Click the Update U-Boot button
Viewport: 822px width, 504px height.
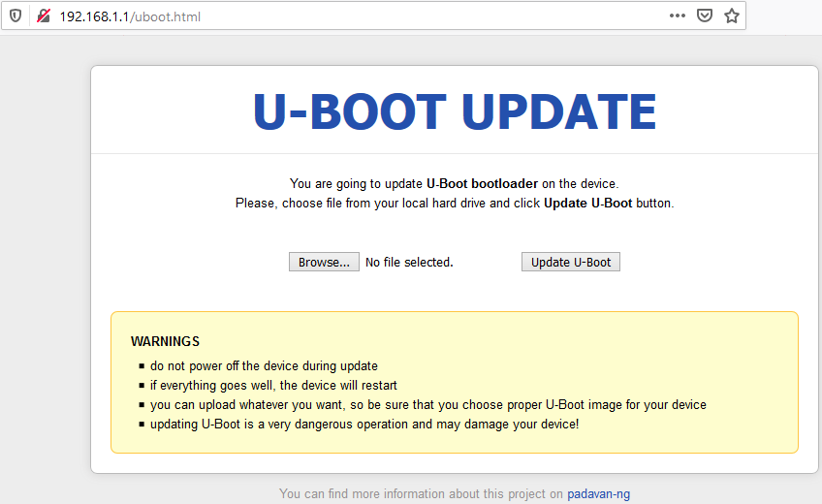[571, 262]
